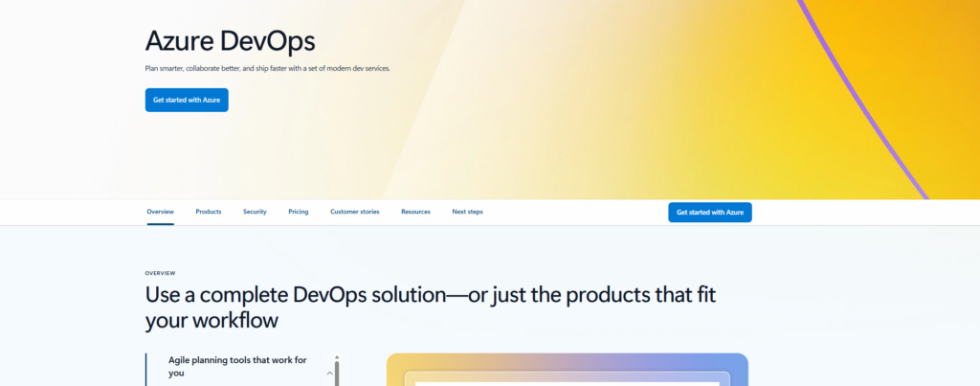
Task: Collapse the Agile planning tools chevron
Action: click(329, 373)
